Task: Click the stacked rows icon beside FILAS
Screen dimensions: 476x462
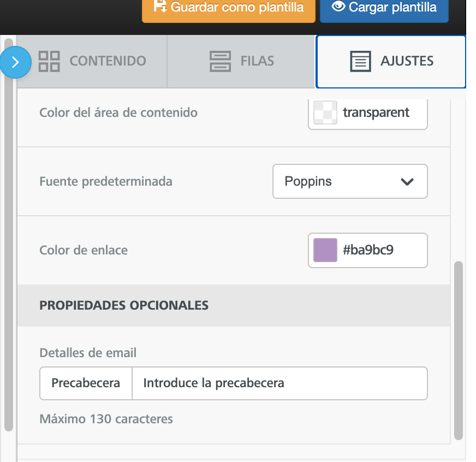Action: tap(220, 61)
